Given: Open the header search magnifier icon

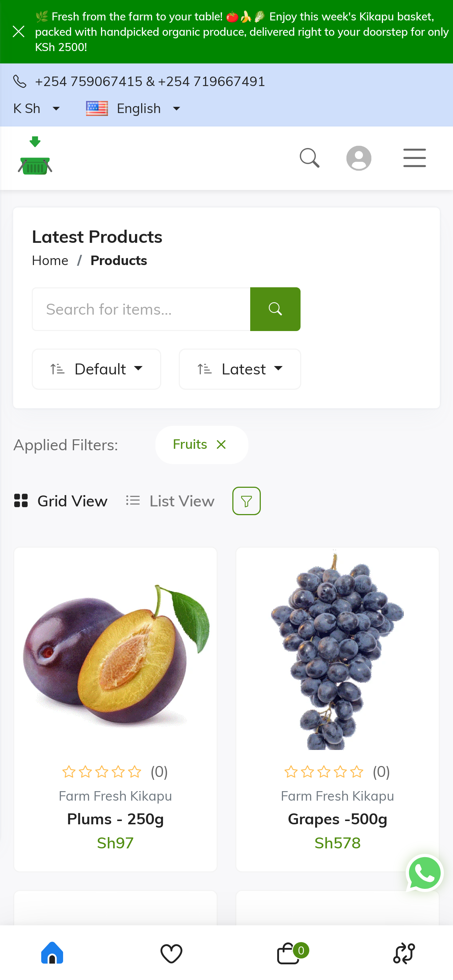Looking at the screenshot, I should coord(309,158).
